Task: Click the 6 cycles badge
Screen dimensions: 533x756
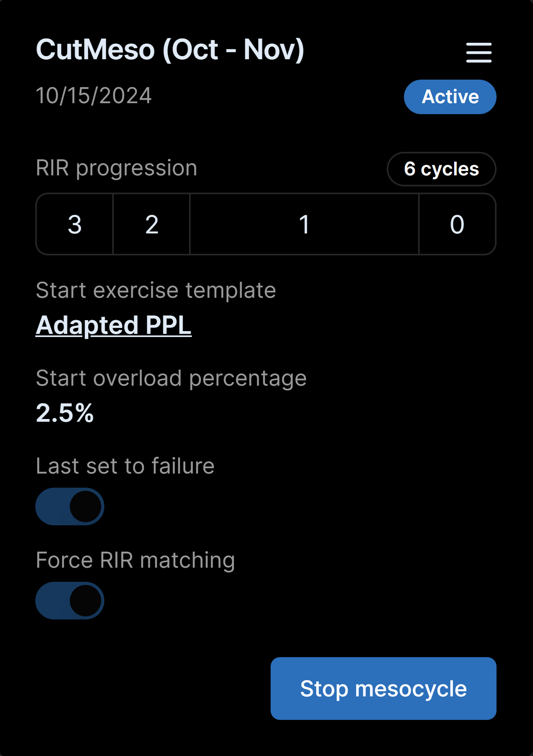Action: click(441, 169)
